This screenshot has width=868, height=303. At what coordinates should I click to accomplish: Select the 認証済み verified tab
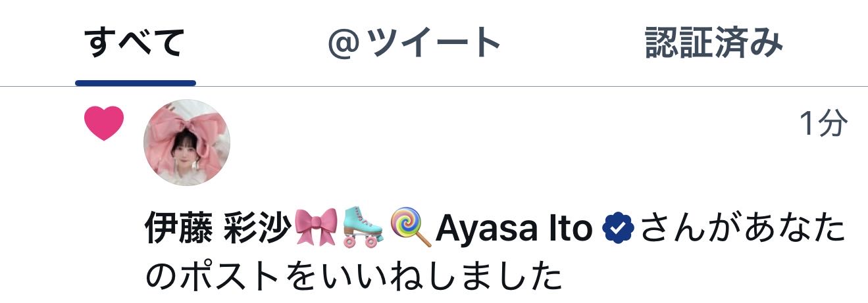[x=714, y=43]
